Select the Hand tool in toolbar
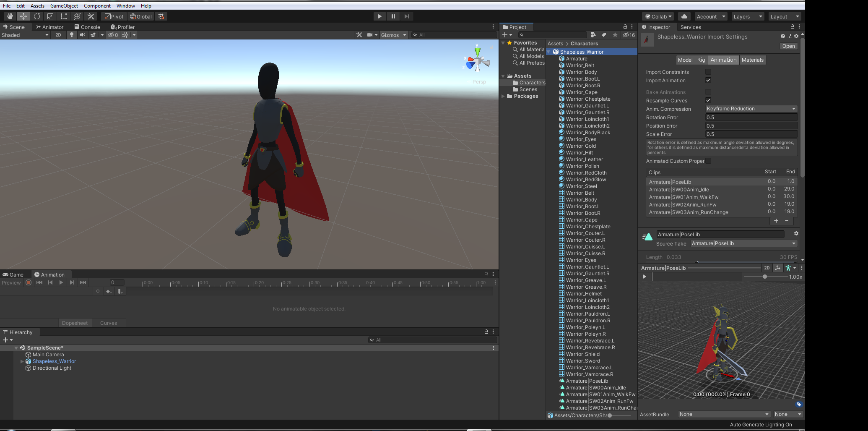Screen dimensions: 868x431 click(10, 16)
